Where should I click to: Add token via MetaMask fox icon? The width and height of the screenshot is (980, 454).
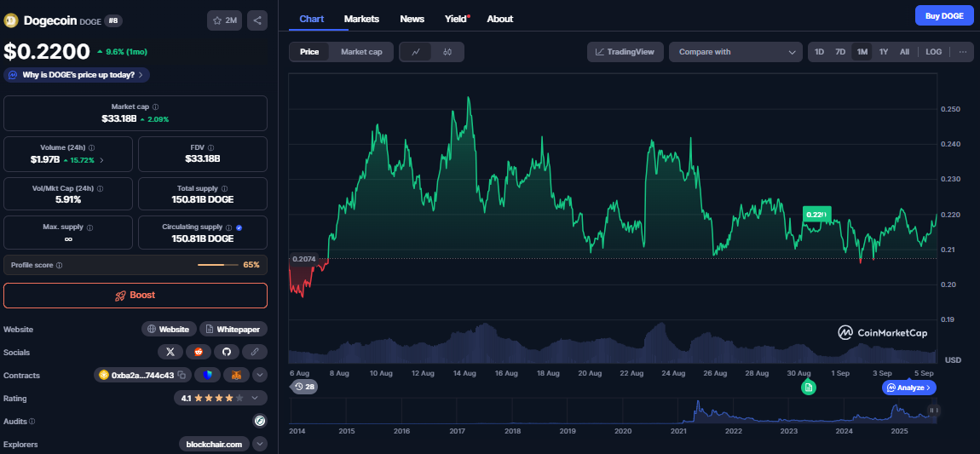tap(237, 376)
